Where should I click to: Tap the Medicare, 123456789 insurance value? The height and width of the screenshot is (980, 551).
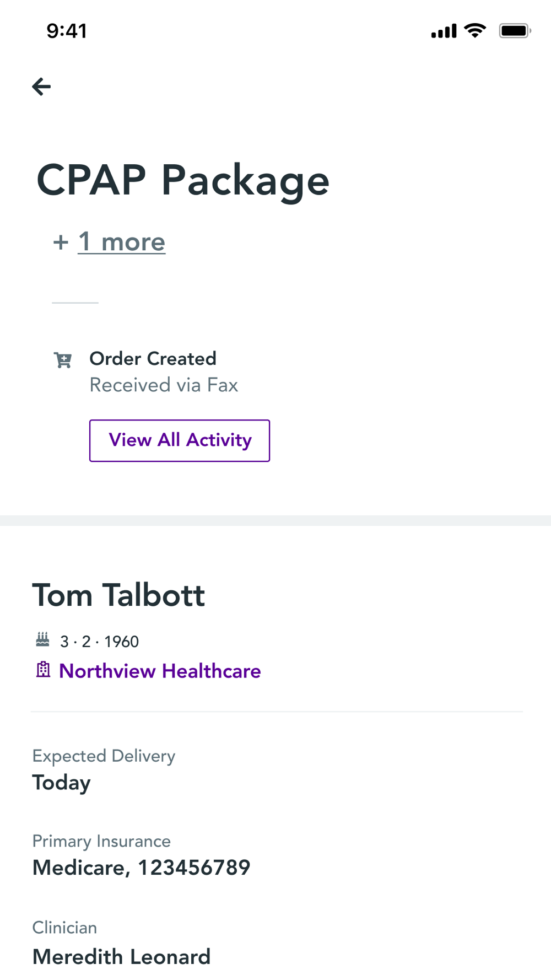coord(141,868)
